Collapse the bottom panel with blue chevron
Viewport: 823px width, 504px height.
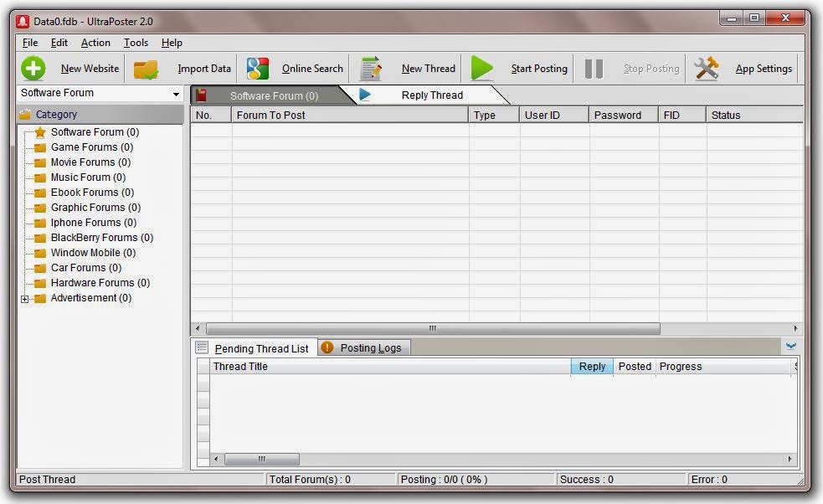[791, 346]
